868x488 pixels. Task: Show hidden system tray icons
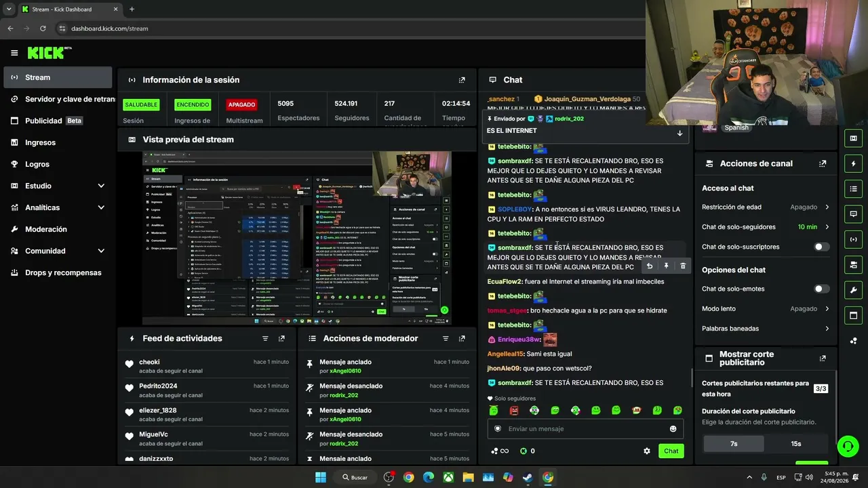[749, 477]
